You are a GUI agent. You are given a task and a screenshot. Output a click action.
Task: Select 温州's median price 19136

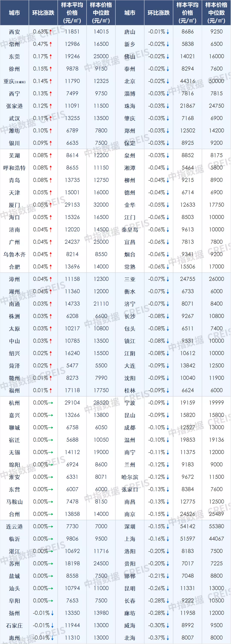click(x=216, y=440)
